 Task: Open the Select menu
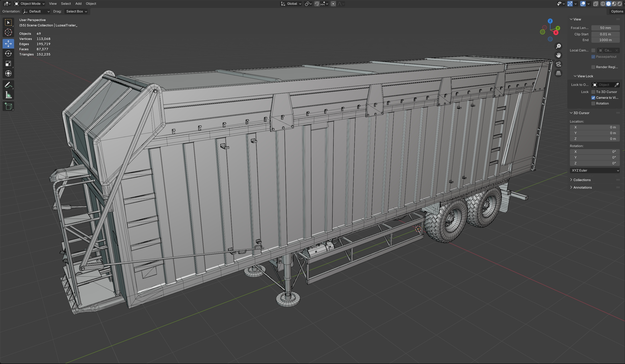coord(66,4)
